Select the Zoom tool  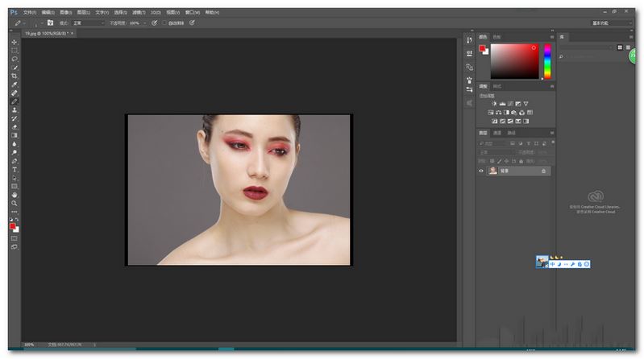[x=14, y=204]
